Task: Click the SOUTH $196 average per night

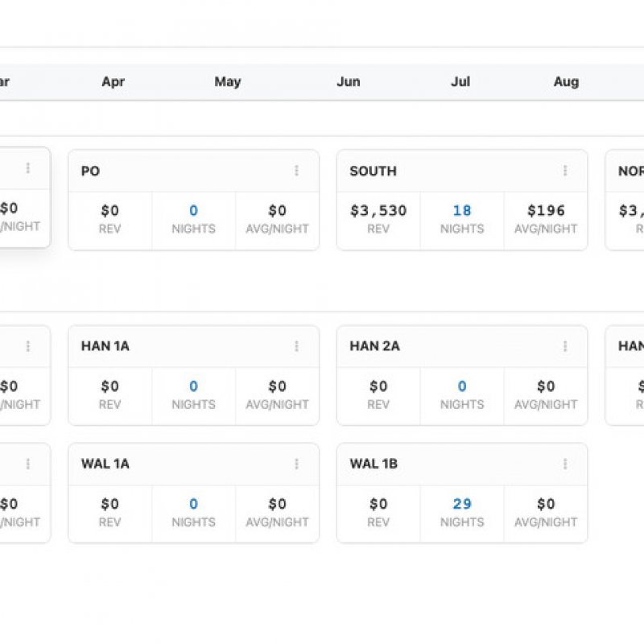Action: coord(546,211)
